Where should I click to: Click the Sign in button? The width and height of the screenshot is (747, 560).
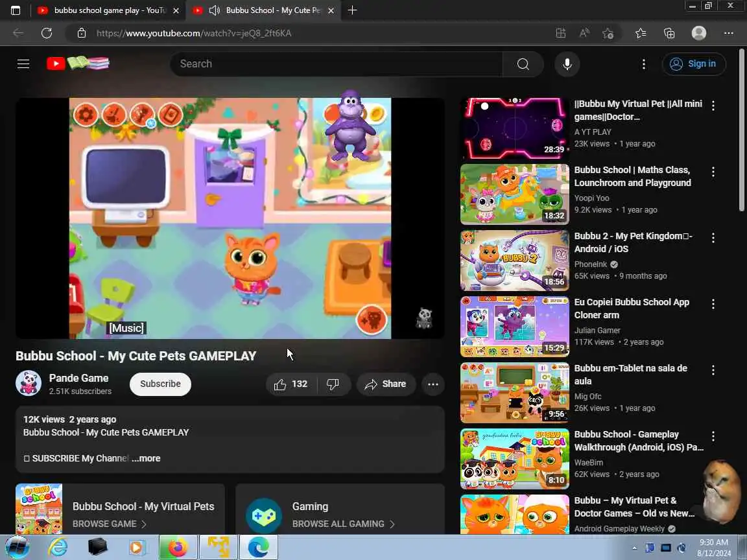click(694, 64)
